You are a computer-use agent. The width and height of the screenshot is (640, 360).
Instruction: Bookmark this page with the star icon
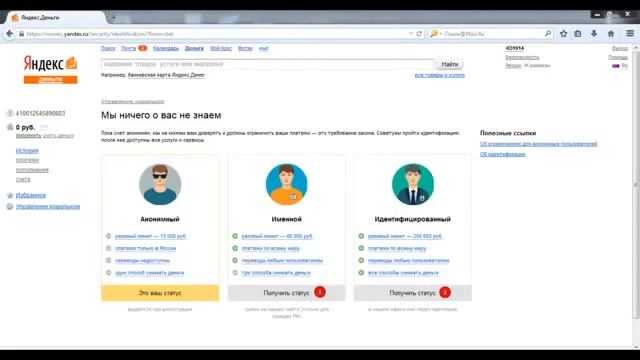(x=564, y=34)
